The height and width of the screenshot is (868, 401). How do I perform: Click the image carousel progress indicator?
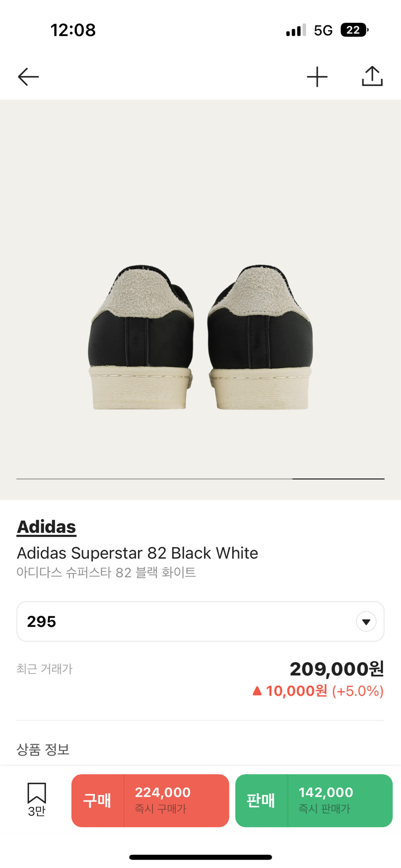click(200, 479)
